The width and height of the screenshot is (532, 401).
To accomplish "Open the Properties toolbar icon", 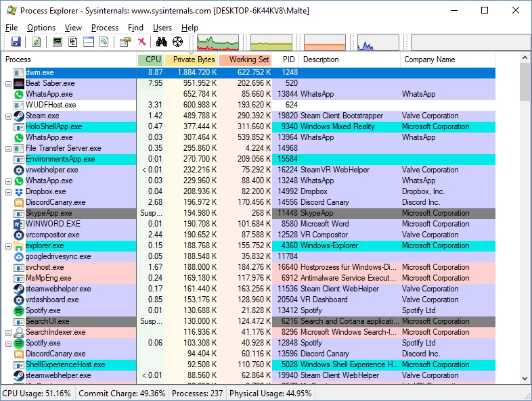I will 125,42.
